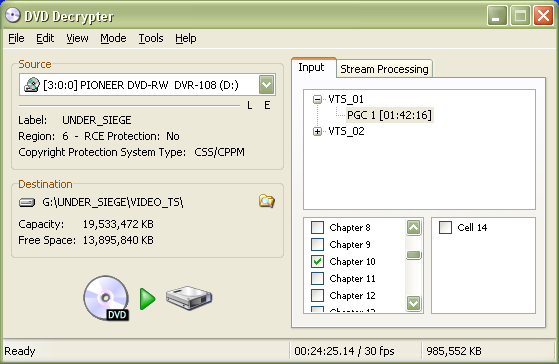
Task: Click the scroll down arrow in chapter list
Action: point(414,303)
